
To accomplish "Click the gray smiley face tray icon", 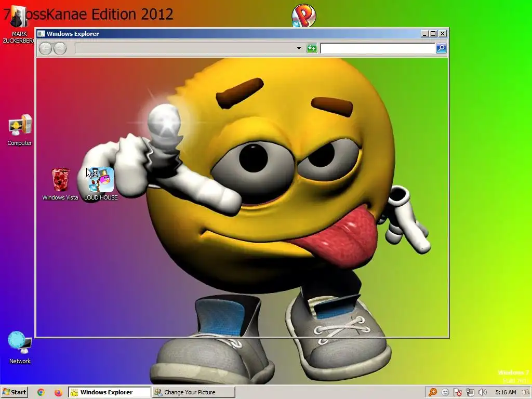I will point(445,392).
